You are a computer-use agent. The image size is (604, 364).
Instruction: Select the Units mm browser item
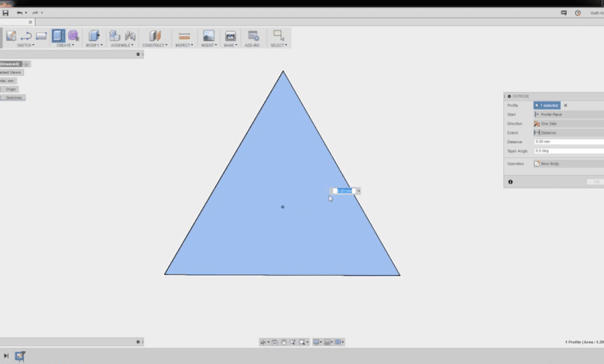pyautogui.click(x=8, y=81)
